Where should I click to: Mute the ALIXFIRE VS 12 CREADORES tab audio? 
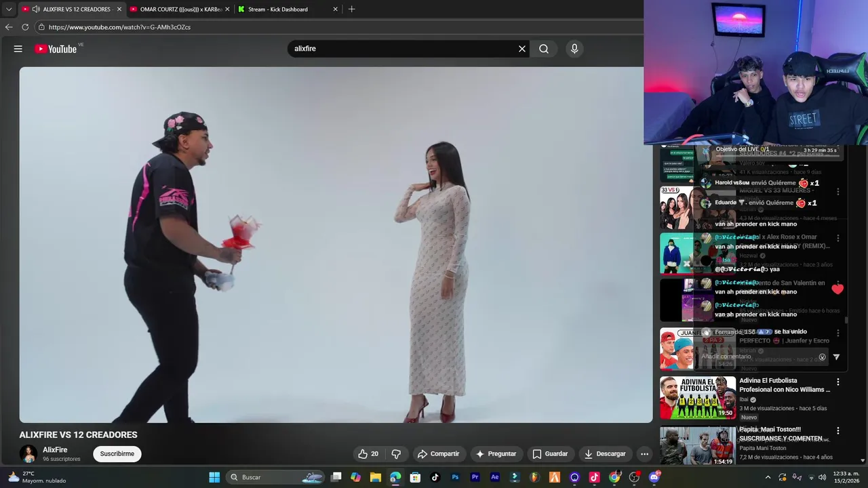(x=36, y=9)
